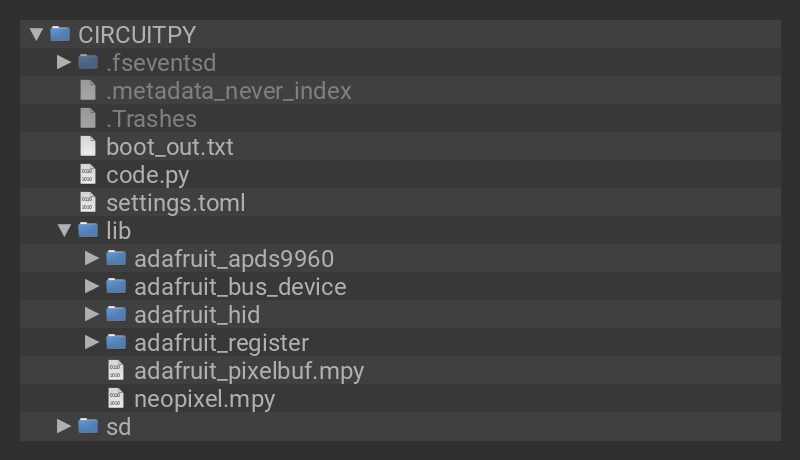Expand the adafruit_bus_device folder arrow

pyautogui.click(x=92, y=286)
